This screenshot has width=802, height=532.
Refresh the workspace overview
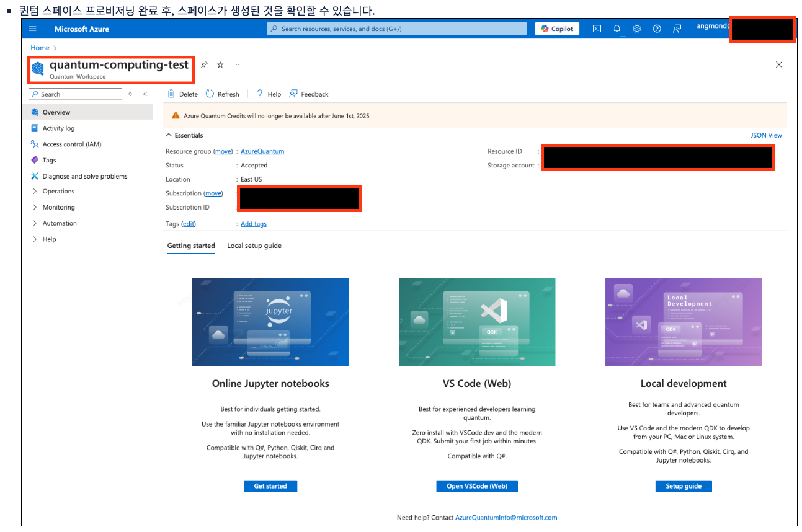[222, 94]
